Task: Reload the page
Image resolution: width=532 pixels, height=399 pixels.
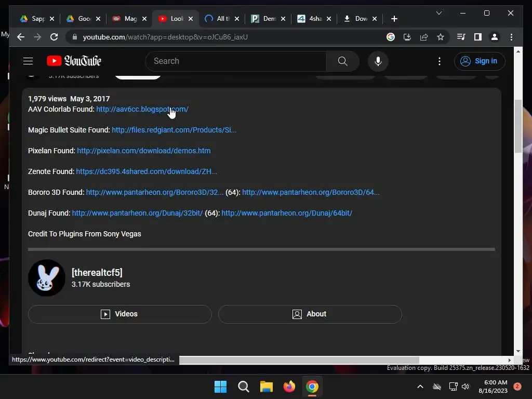Action: [x=54, y=37]
